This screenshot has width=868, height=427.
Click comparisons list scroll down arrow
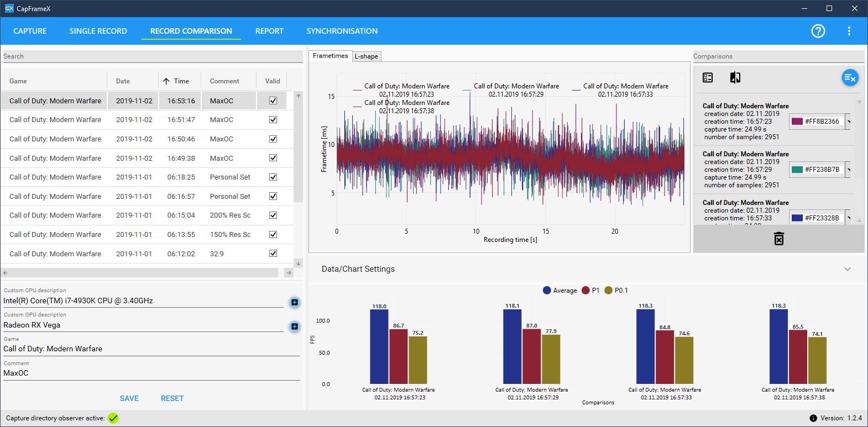coord(860,220)
